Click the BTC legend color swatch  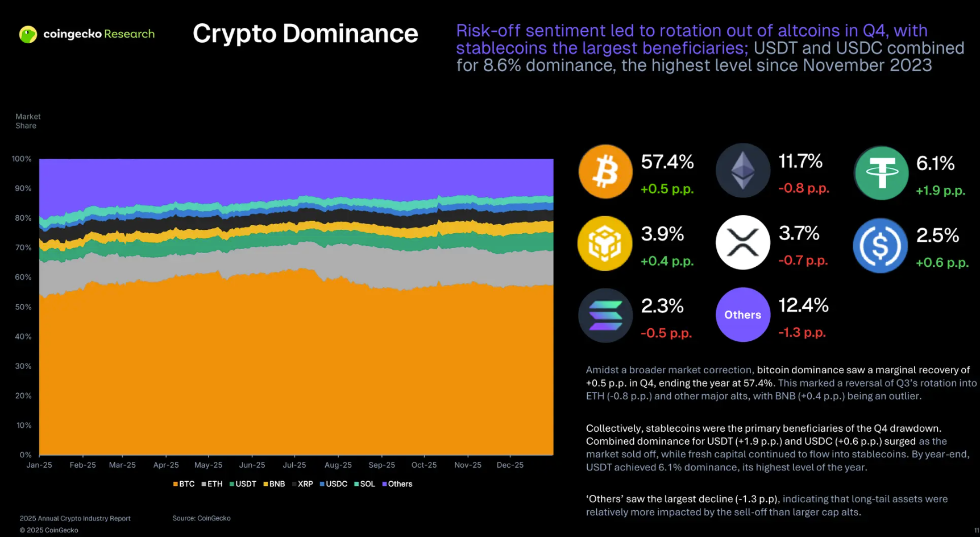[x=176, y=484]
